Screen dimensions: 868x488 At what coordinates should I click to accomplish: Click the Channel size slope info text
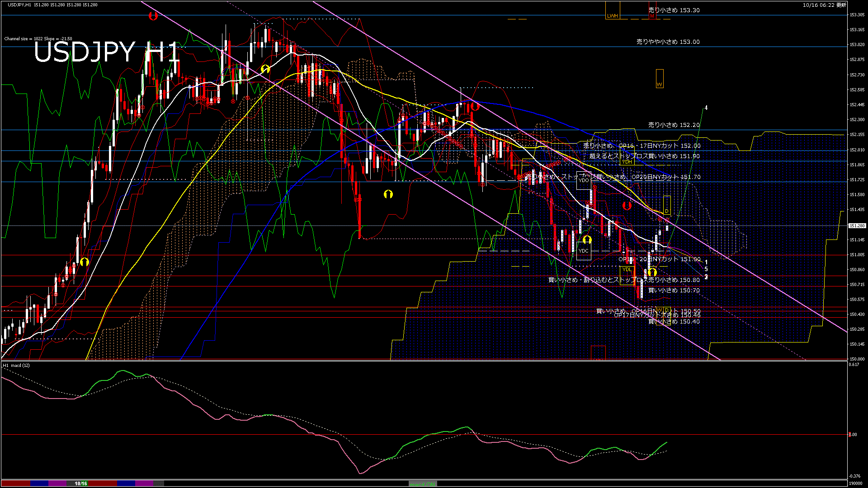(38, 39)
